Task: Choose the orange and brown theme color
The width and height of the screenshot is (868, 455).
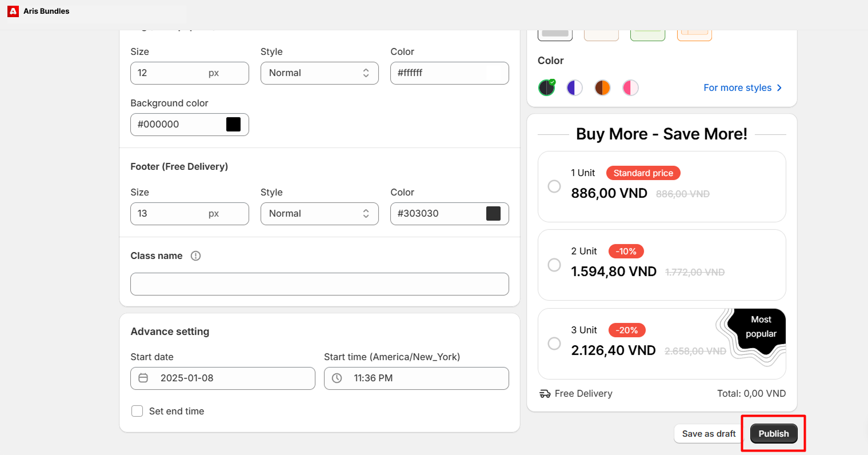Action: pos(603,87)
